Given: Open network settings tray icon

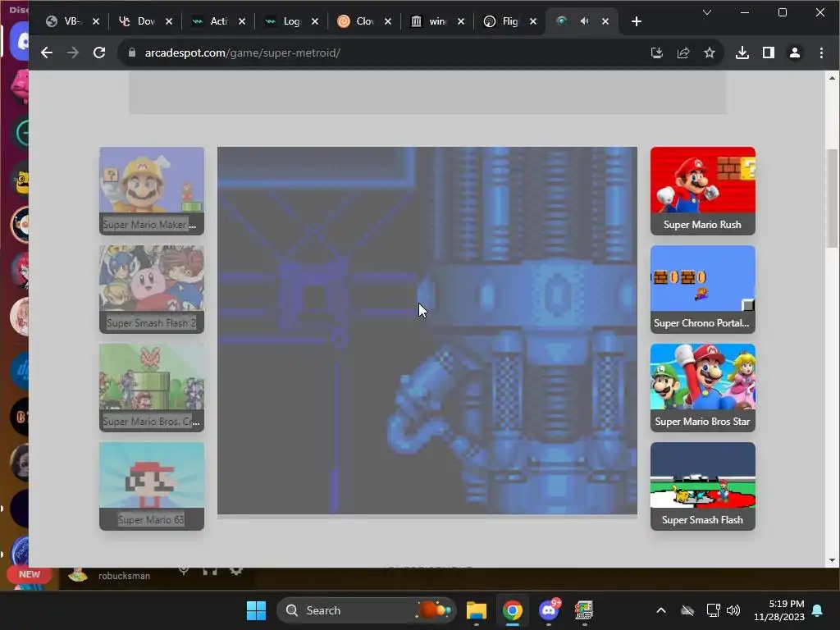Looking at the screenshot, I should pos(713,610).
